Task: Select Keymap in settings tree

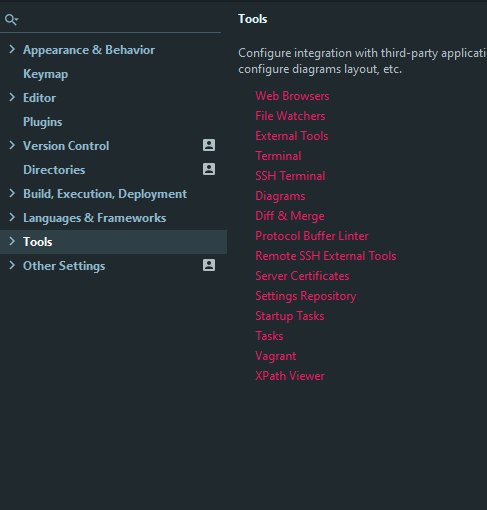Action: click(46, 74)
